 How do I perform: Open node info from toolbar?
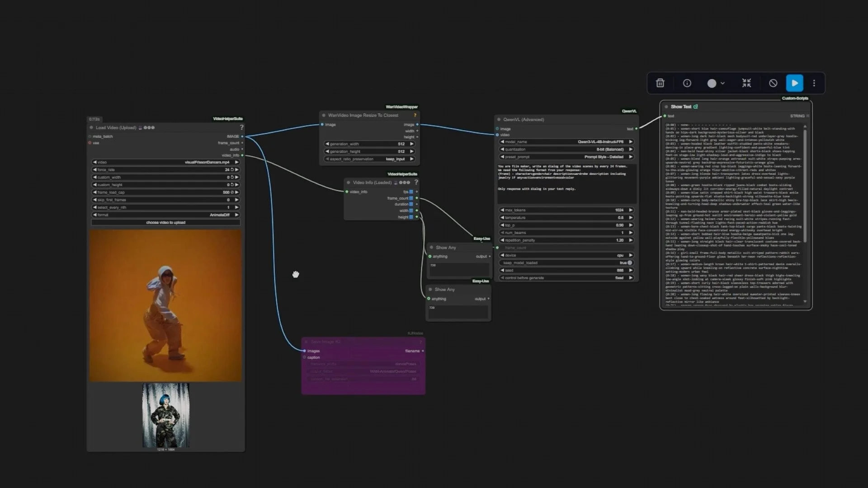tap(687, 83)
